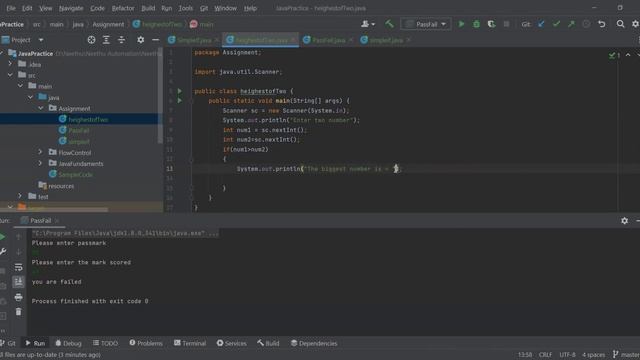Clear console with trash icon

point(18,312)
